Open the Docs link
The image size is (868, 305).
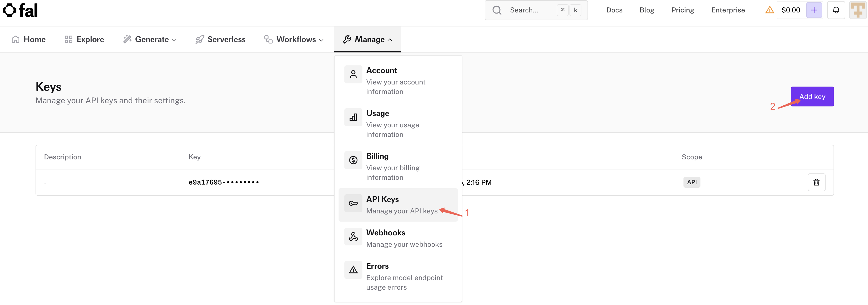point(614,10)
